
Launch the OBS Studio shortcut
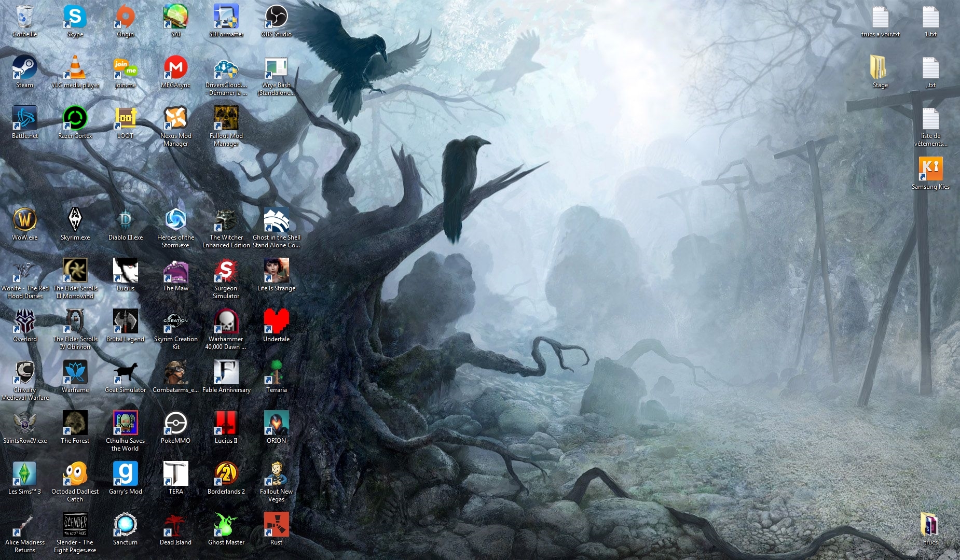pos(276,17)
